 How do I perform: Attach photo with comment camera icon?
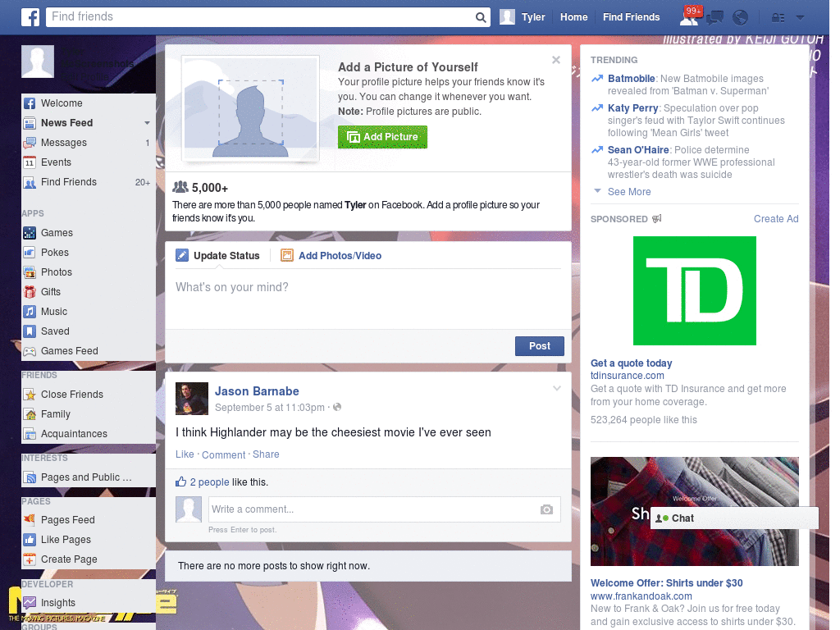(546, 509)
